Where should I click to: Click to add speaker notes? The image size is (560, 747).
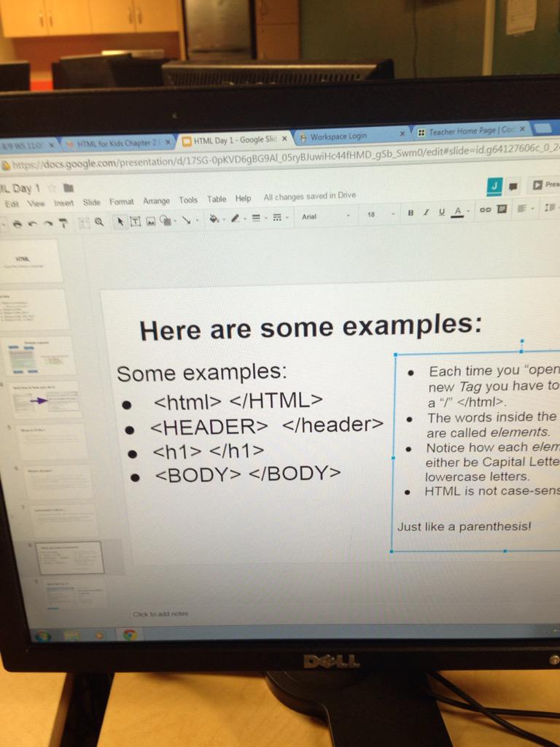[160, 614]
